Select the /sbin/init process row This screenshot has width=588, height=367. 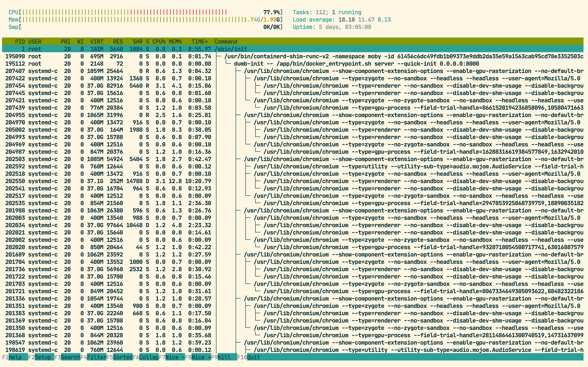(x=231, y=49)
